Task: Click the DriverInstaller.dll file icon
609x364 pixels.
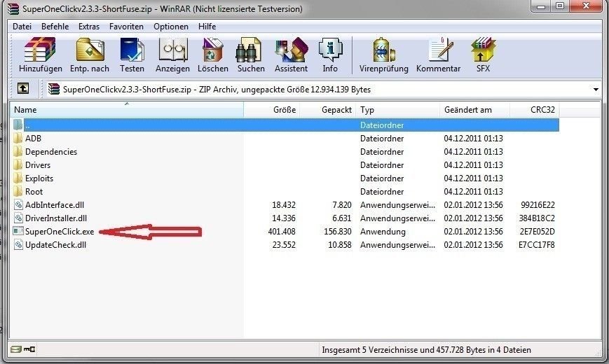Action: [x=18, y=218]
